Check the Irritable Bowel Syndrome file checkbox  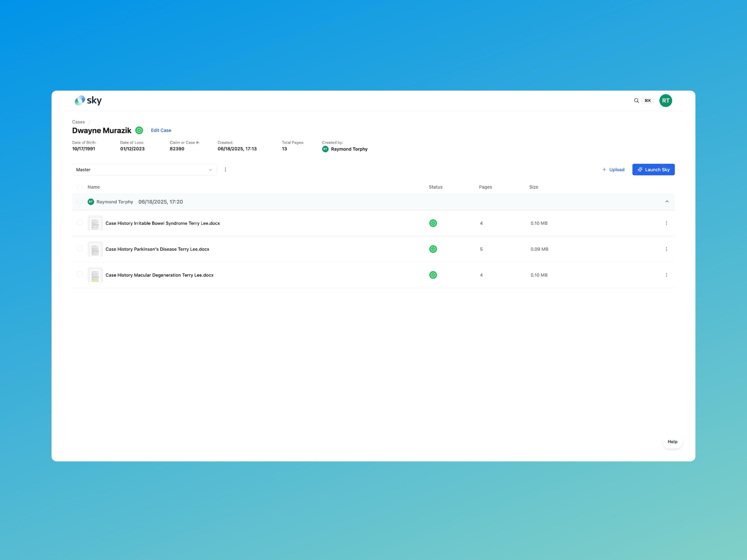[x=80, y=223]
